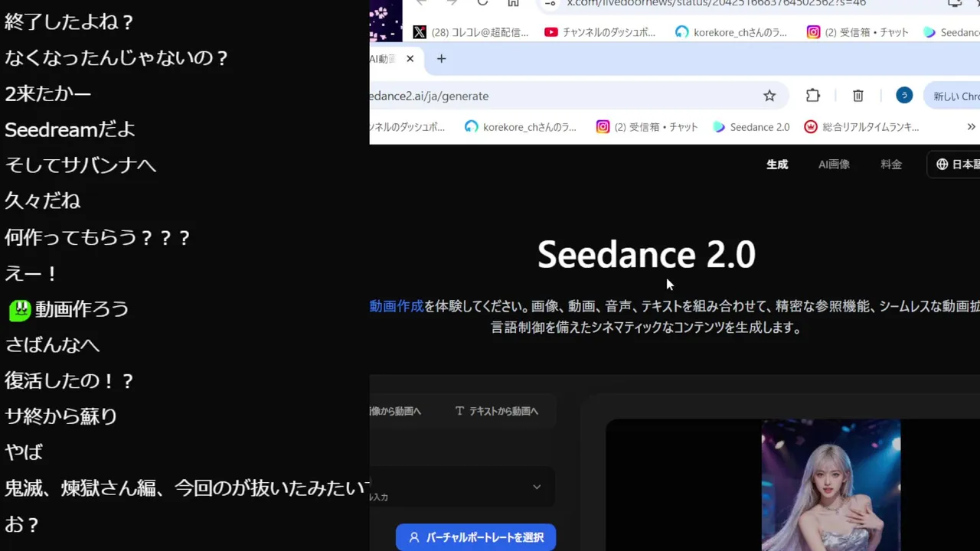Select the テキストから動画へ tab
The image size is (980, 551).
point(497,411)
